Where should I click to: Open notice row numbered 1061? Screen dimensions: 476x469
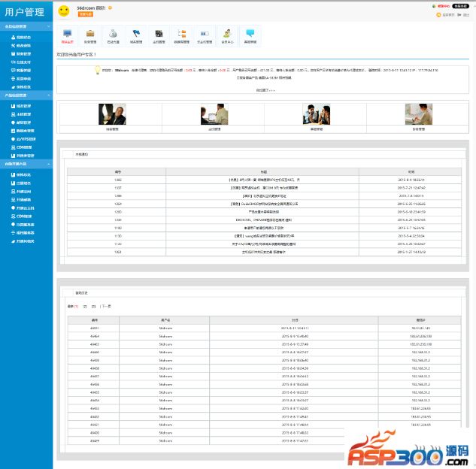[x=264, y=252]
